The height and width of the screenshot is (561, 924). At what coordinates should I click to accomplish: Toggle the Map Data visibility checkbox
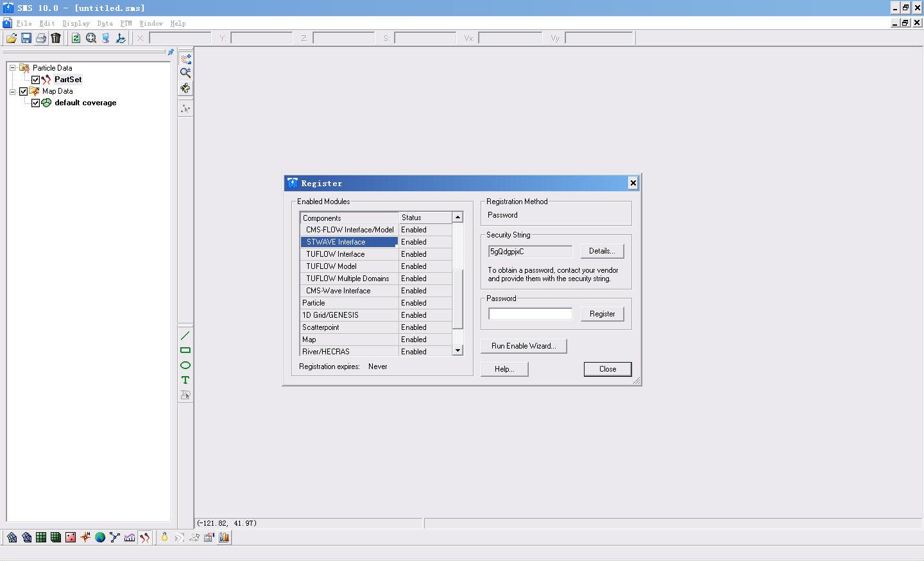24,91
